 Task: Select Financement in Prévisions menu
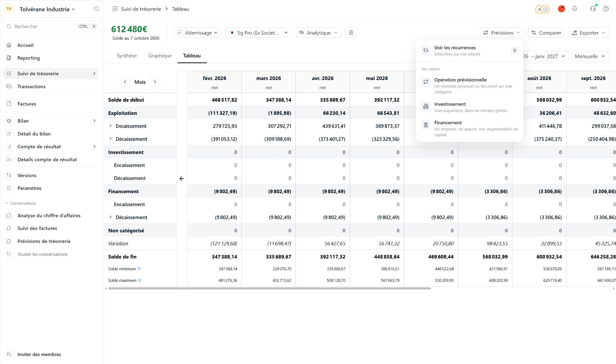[469, 129]
